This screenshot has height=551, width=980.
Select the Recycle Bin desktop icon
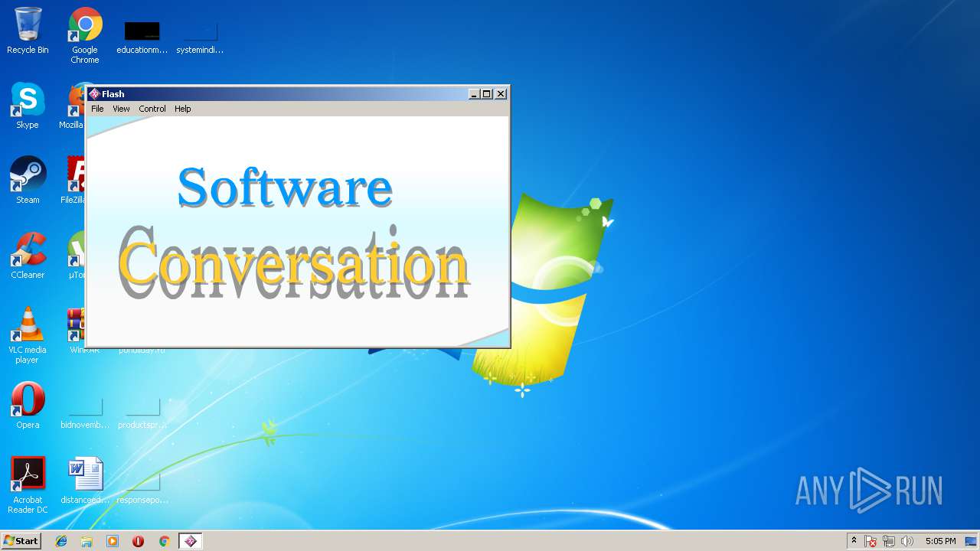pos(28,31)
